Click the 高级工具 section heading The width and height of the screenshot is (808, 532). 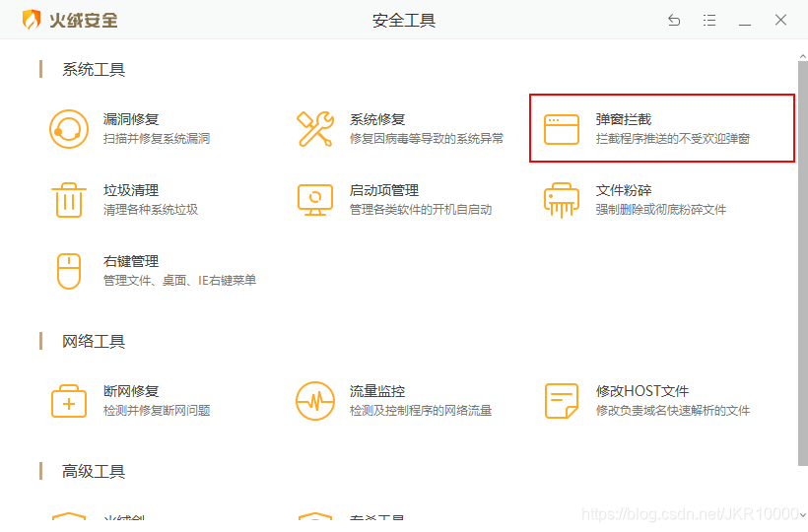94,471
